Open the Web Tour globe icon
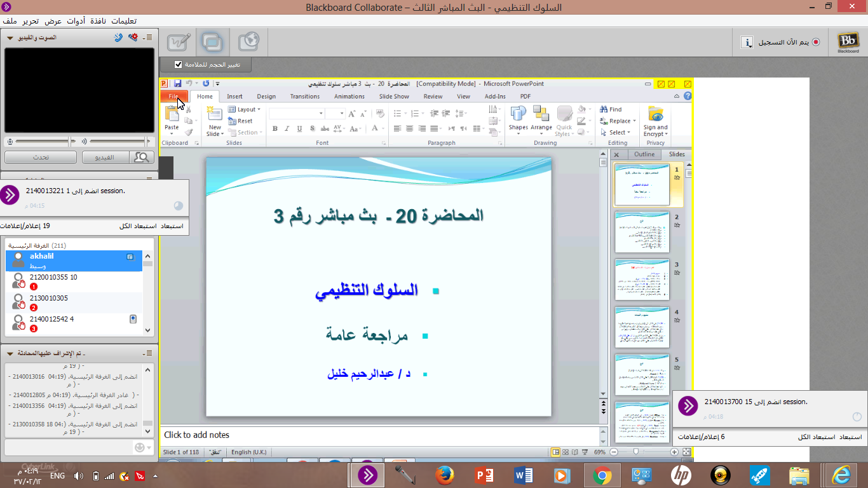Viewport: 868px width, 488px height. [248, 43]
